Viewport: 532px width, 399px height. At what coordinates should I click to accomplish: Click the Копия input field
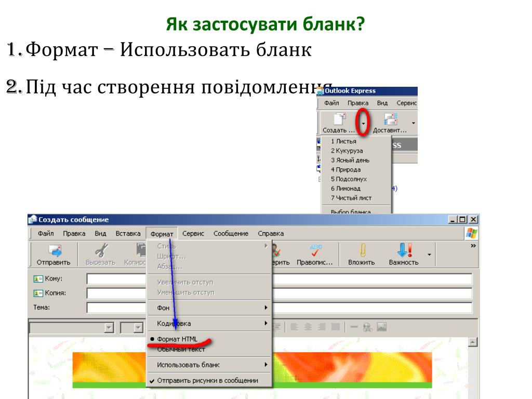tap(279, 293)
